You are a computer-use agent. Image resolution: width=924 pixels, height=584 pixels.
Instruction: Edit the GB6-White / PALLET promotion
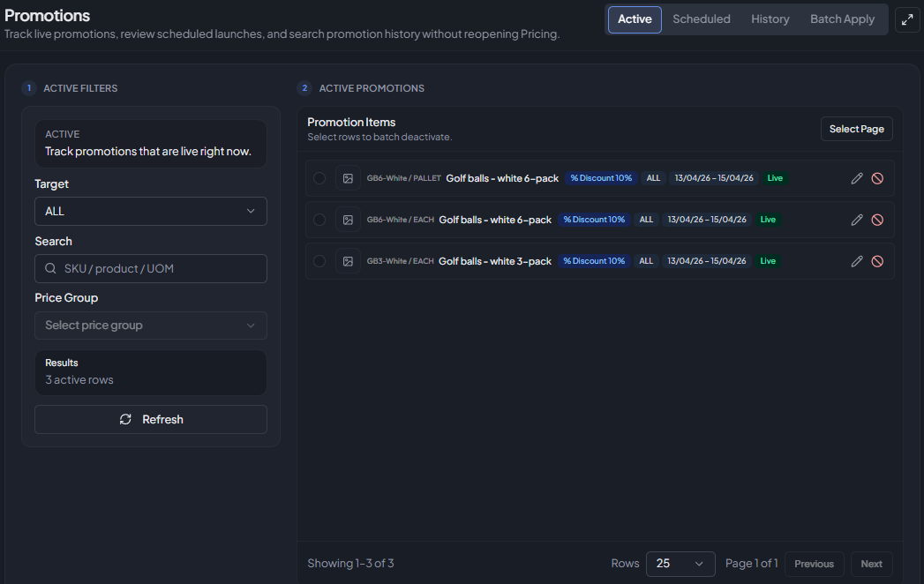pyautogui.click(x=857, y=178)
